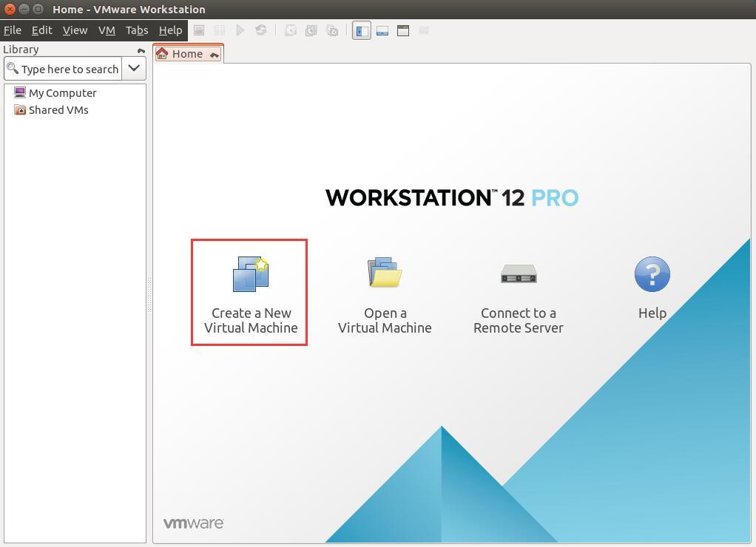Click the Connect to a Remote Server label
The image size is (756, 547).
coord(519,321)
